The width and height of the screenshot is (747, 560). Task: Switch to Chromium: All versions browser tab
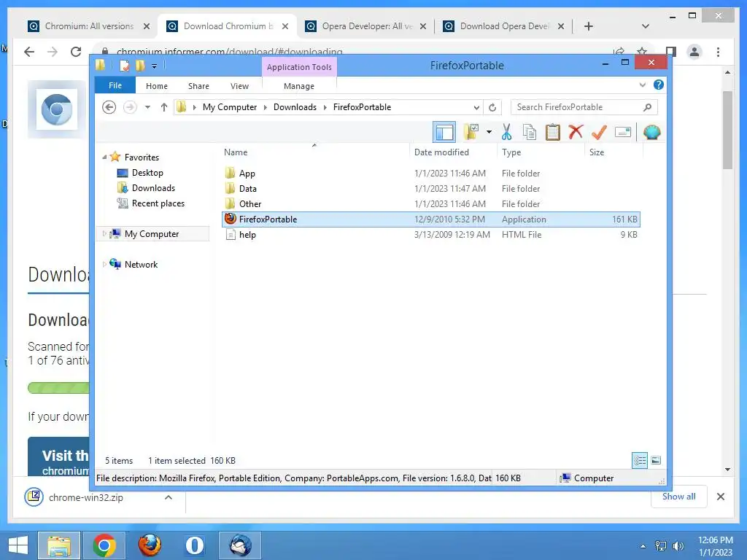(x=89, y=26)
